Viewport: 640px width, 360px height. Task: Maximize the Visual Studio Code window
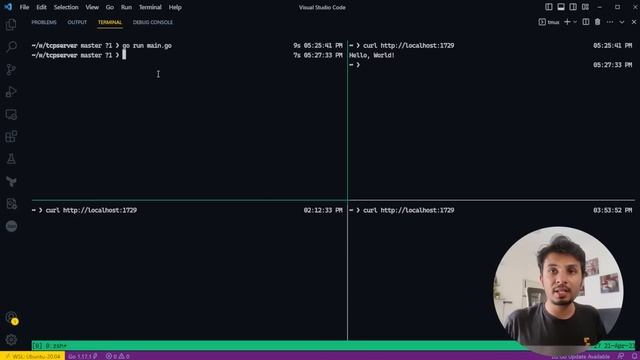[x=617, y=7]
